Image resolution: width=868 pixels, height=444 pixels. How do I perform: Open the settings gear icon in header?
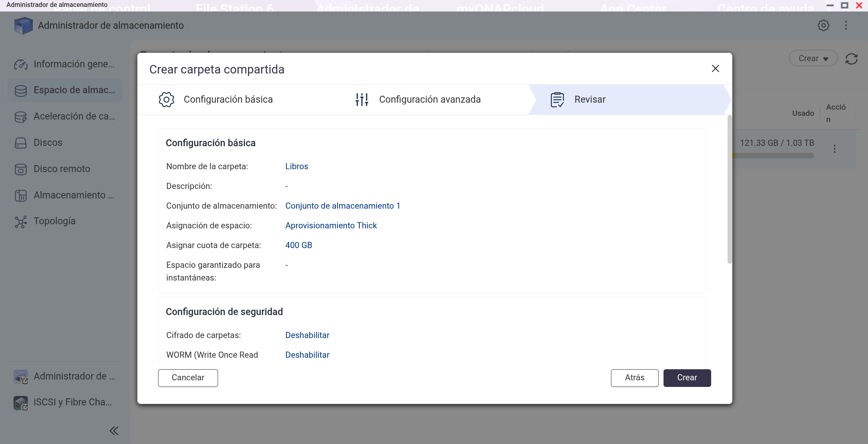tap(823, 25)
